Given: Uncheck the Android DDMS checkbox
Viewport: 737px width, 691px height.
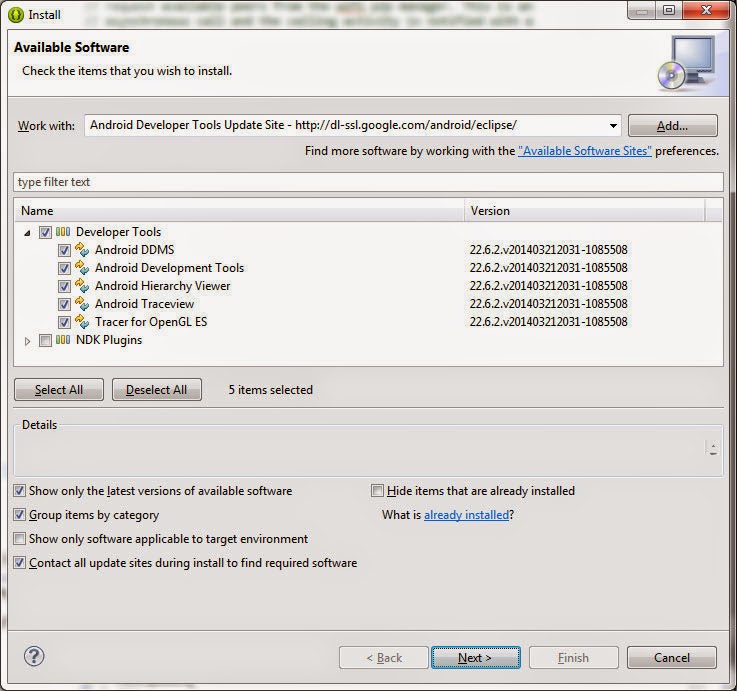Looking at the screenshot, I should pyautogui.click(x=64, y=251).
